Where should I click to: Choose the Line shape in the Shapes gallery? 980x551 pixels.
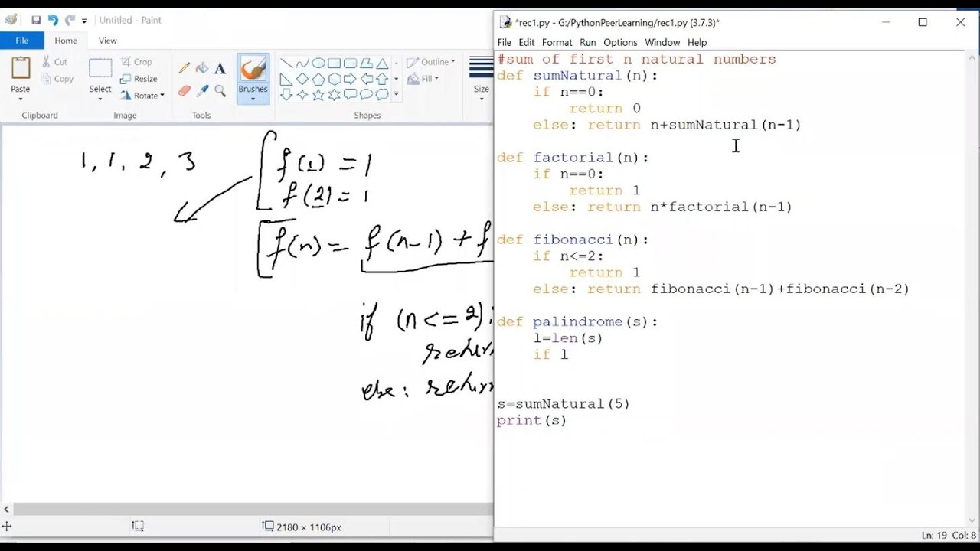286,63
